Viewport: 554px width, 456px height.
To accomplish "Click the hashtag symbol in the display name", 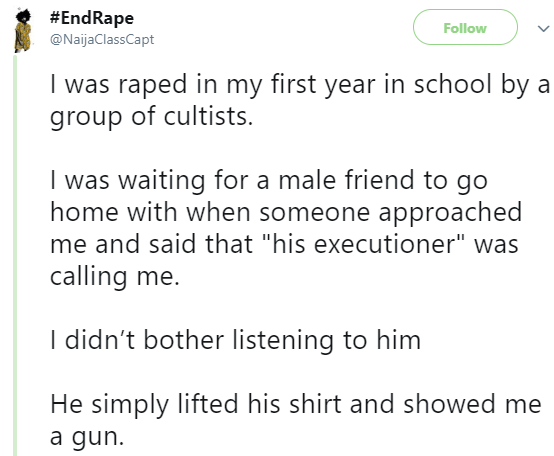I will [55, 18].
